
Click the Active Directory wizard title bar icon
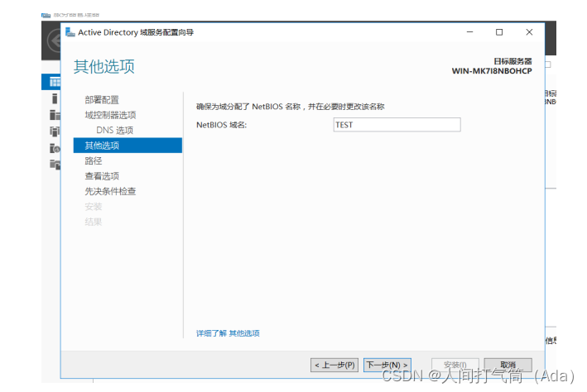pyautogui.click(x=70, y=32)
